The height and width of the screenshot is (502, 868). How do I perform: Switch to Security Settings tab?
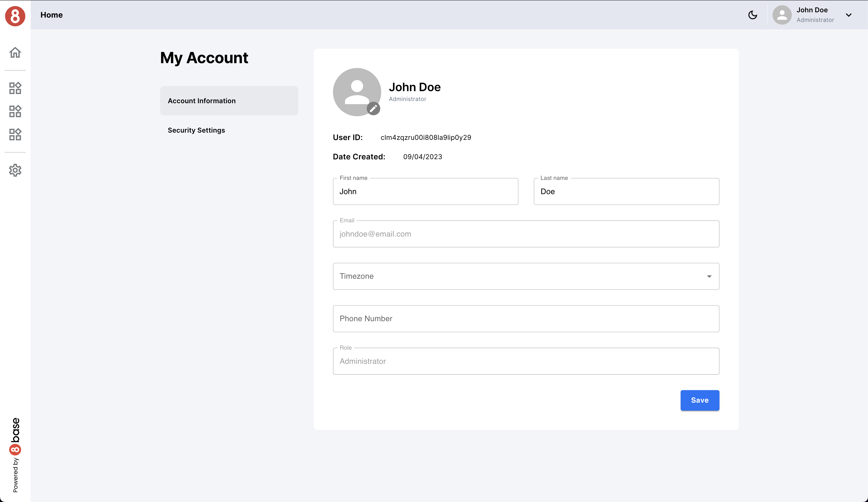(196, 130)
